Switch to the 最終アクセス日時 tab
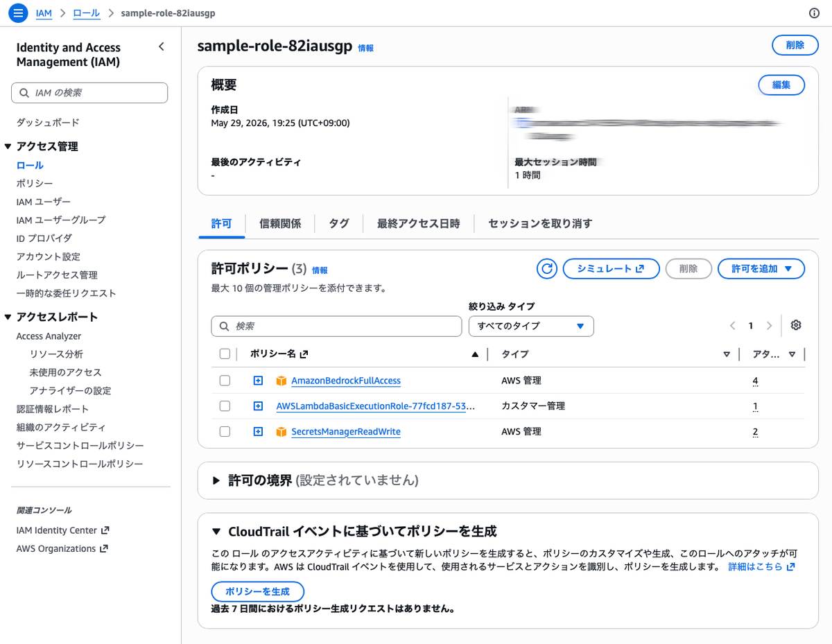Image resolution: width=832 pixels, height=644 pixels. coord(418,224)
